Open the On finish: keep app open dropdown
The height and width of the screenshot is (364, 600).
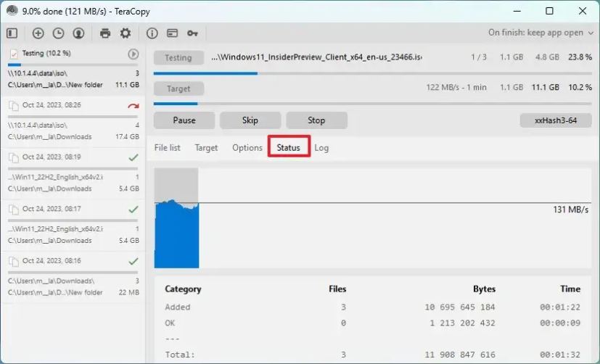pyautogui.click(x=541, y=33)
